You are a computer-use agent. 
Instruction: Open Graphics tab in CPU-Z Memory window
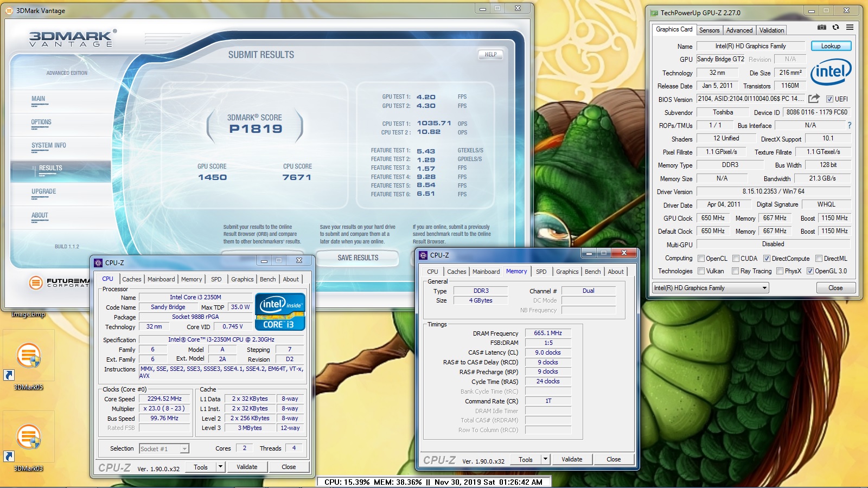click(567, 272)
